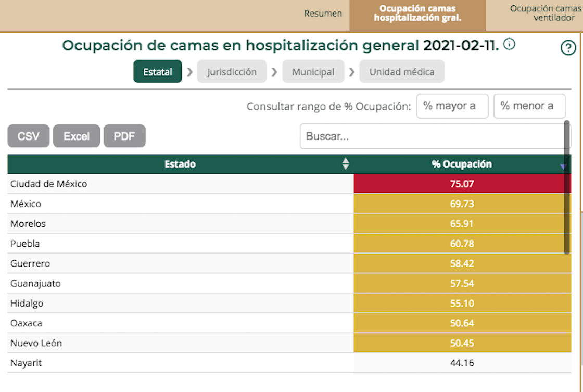Open the info icon next to the date
Viewport: 583px width, 392px height.
point(509,44)
